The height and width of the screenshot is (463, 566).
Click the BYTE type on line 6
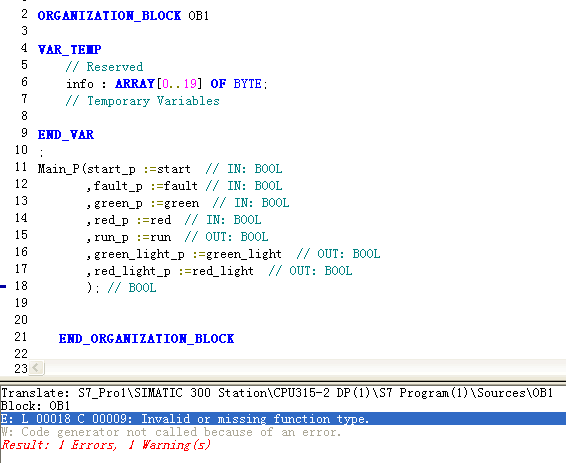click(247, 84)
